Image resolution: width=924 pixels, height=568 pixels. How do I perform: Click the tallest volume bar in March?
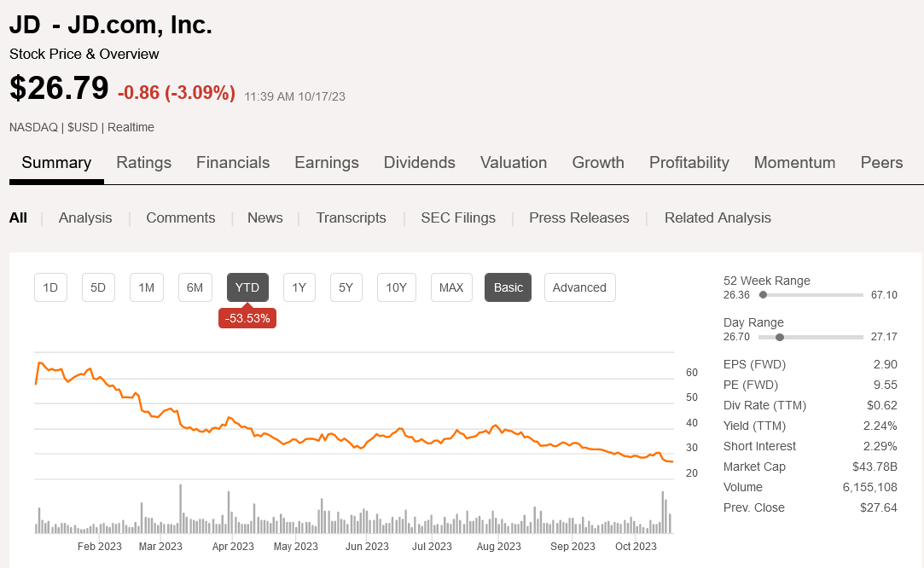click(x=181, y=508)
